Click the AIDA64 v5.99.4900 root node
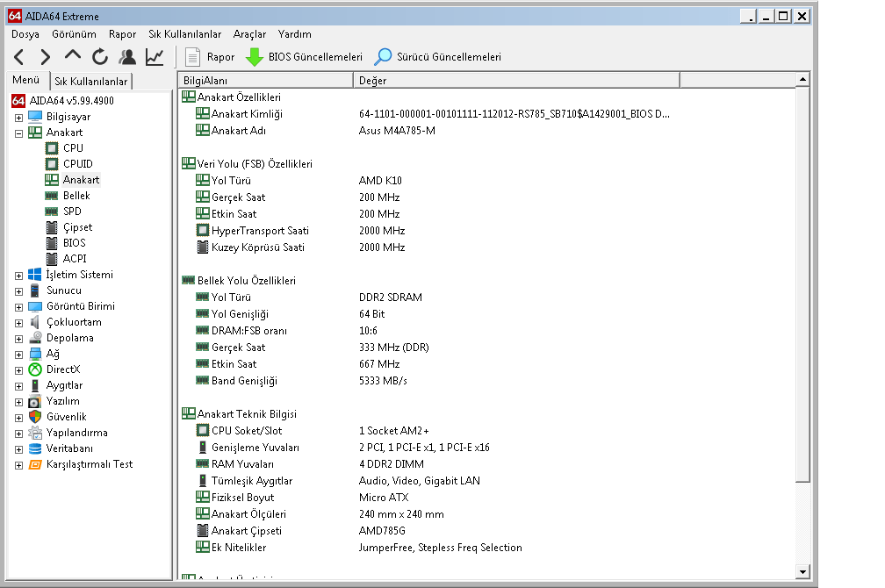Image resolution: width=885 pixels, height=588 pixels. coord(71,100)
